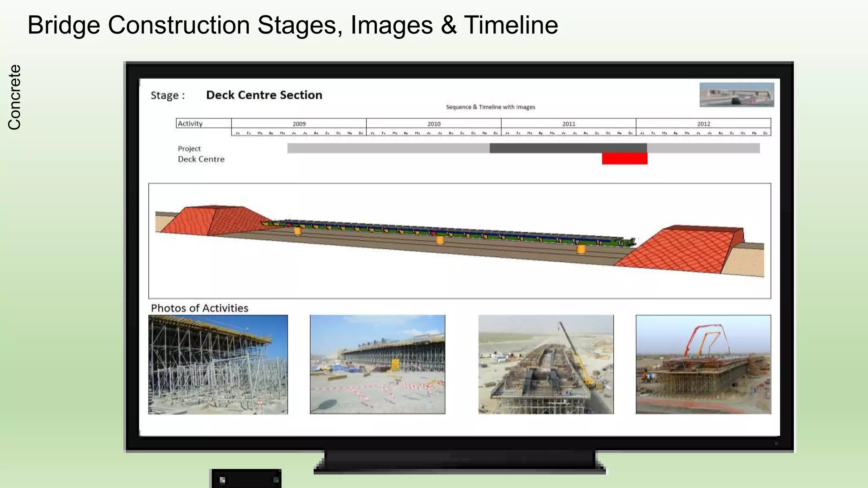Click the Deck Centre Section stage title

pos(264,95)
